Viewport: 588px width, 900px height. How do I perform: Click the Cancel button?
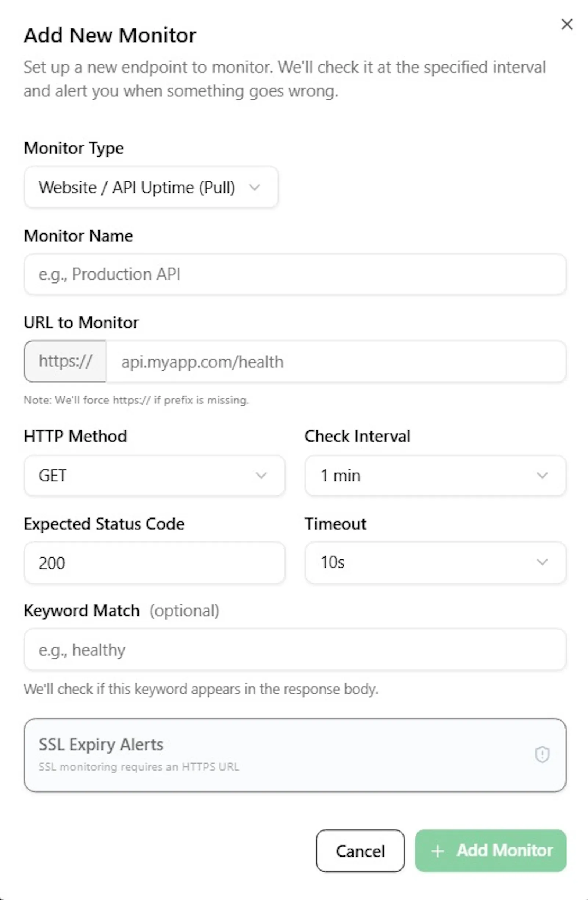(x=360, y=851)
